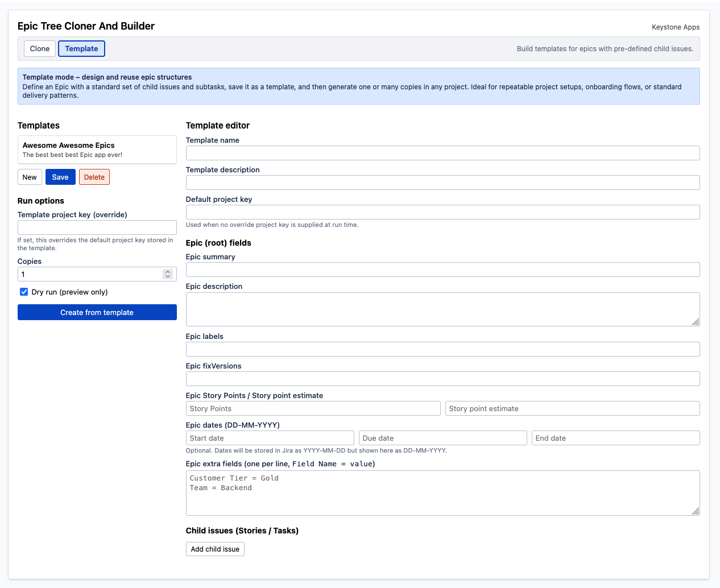The height and width of the screenshot is (588, 720).
Task: Disable the Dry run (preview only) checkbox
Action: (23, 292)
